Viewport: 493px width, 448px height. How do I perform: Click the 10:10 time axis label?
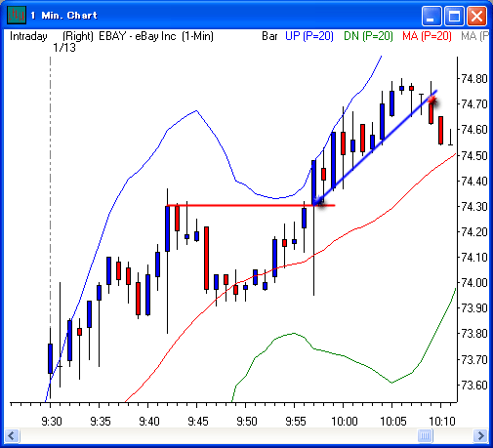pyautogui.click(x=442, y=422)
